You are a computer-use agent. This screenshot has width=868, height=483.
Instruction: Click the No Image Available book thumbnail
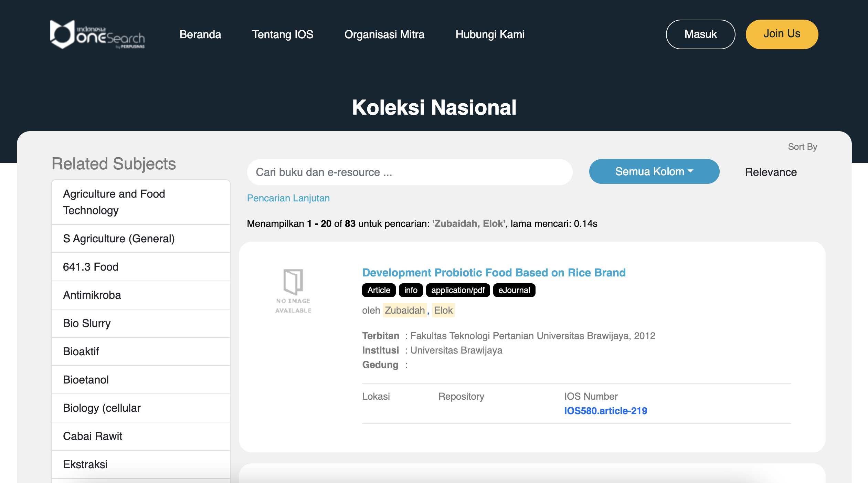click(293, 291)
